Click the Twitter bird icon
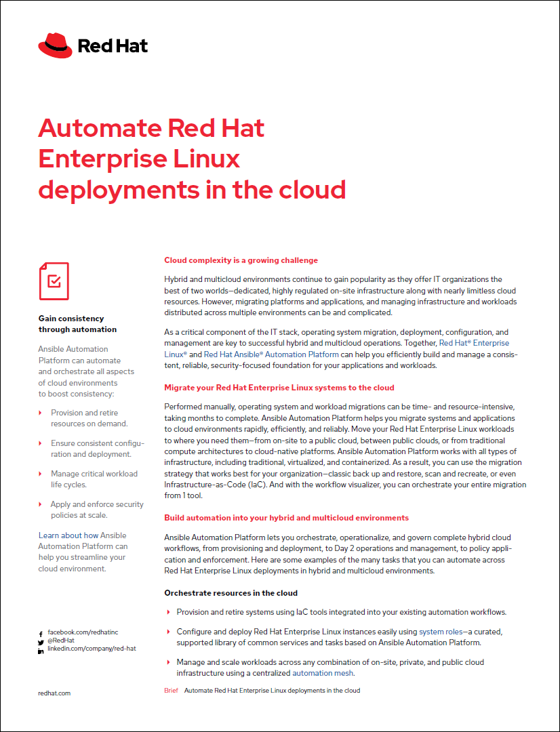Screen dimensions: 560x732 [x=41, y=643]
